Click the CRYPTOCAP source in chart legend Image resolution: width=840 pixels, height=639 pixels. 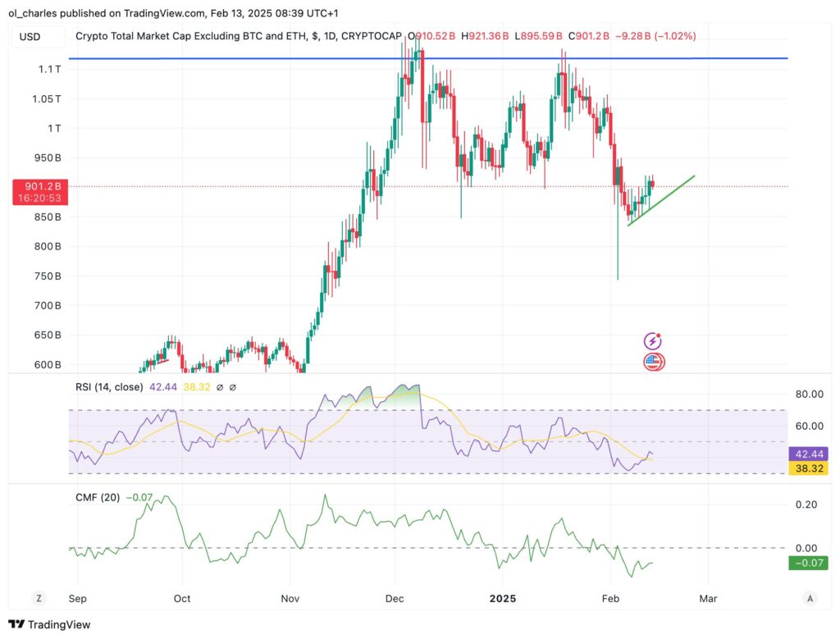click(375, 36)
